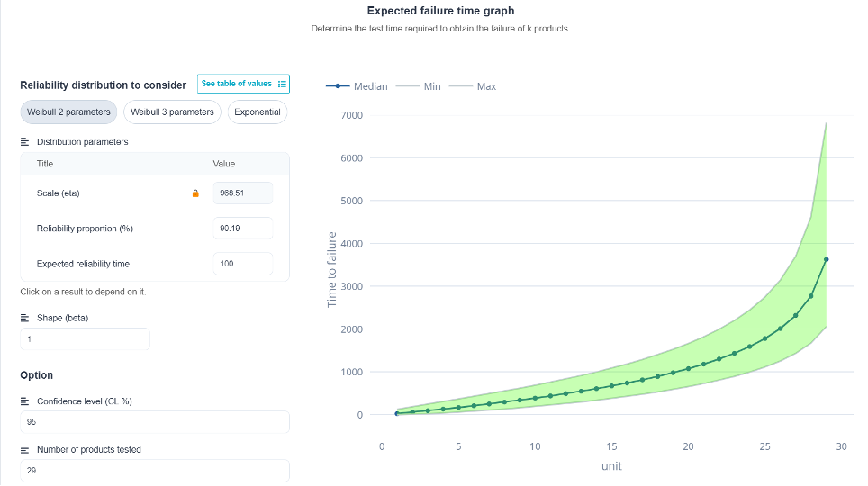The image size is (868, 486).
Task: Click the Confidence level input field
Action: click(x=155, y=422)
